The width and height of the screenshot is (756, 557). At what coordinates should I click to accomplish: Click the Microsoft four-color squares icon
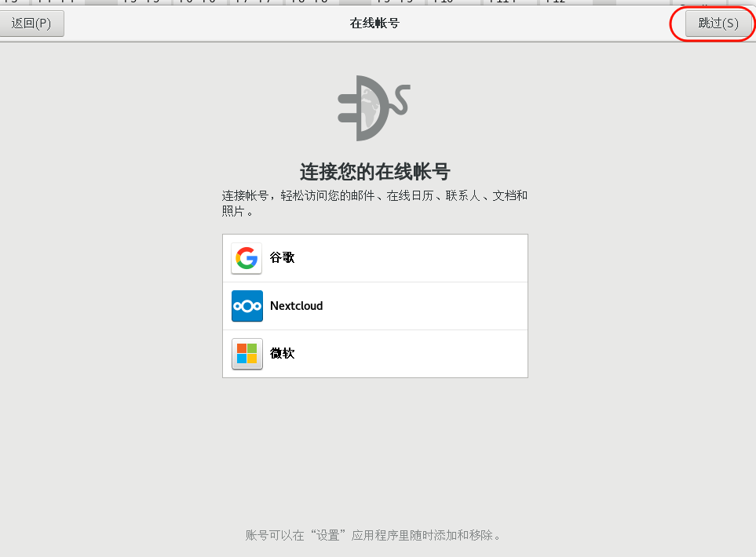(x=247, y=354)
